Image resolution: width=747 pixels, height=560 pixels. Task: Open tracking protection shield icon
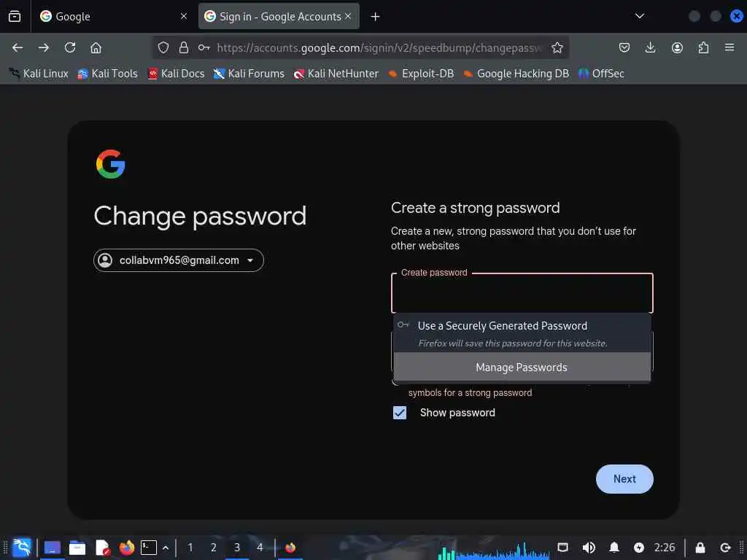pos(163,47)
